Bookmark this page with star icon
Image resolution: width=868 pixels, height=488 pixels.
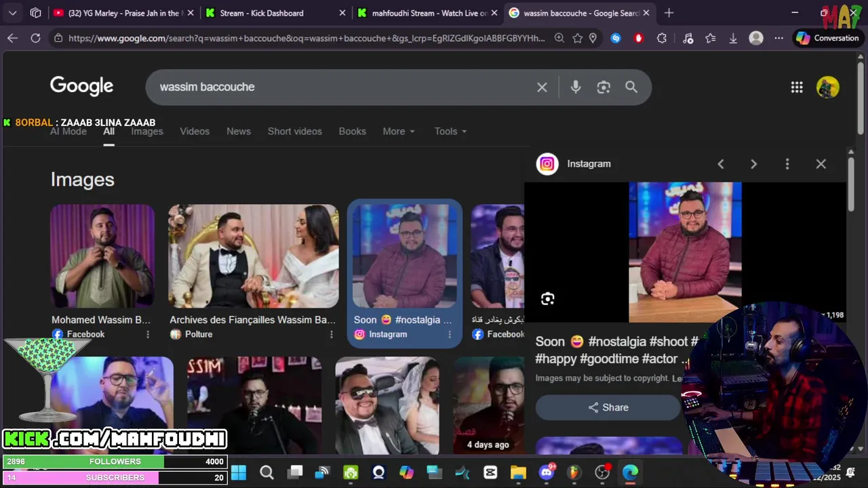click(577, 39)
